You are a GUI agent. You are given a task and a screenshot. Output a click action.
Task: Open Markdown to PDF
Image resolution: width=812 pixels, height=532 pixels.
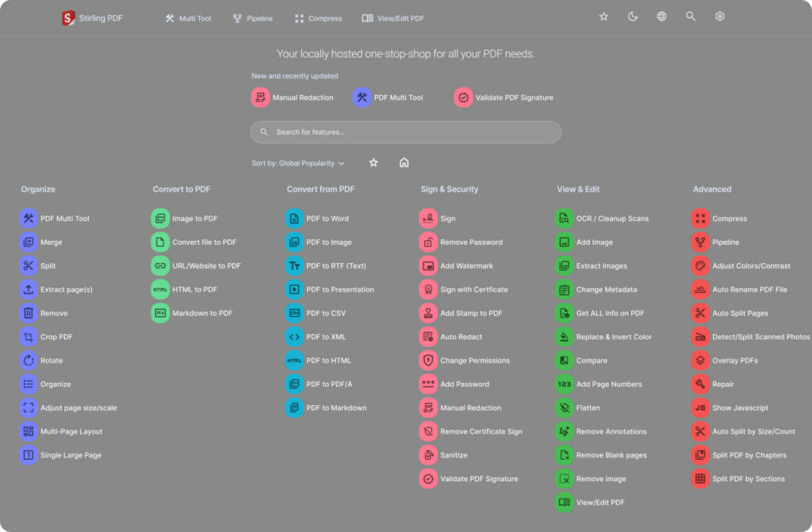pos(192,313)
